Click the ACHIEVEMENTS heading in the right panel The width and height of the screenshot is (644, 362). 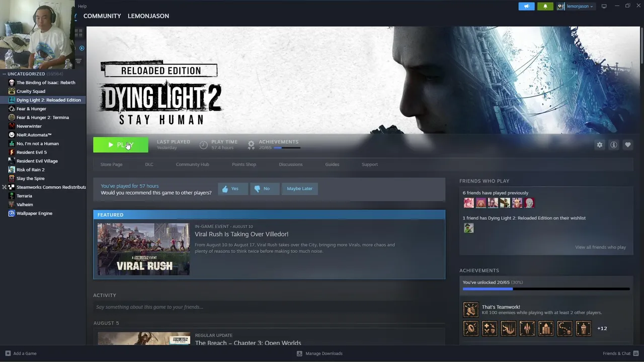click(x=479, y=270)
